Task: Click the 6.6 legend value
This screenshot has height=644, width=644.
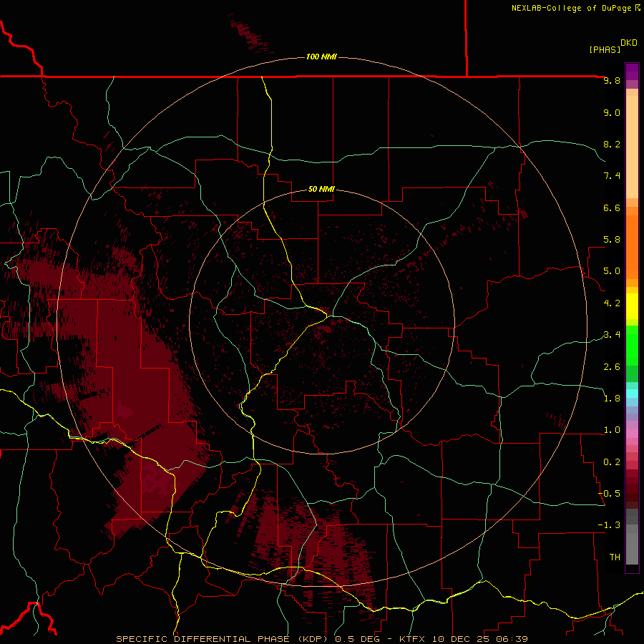Action: [x=612, y=208]
